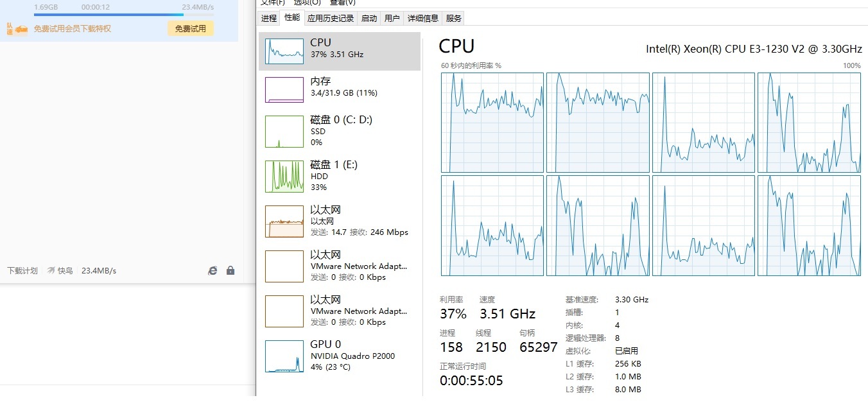The width and height of the screenshot is (868, 416).
Task: Switch to the 服务 tab
Action: (454, 19)
